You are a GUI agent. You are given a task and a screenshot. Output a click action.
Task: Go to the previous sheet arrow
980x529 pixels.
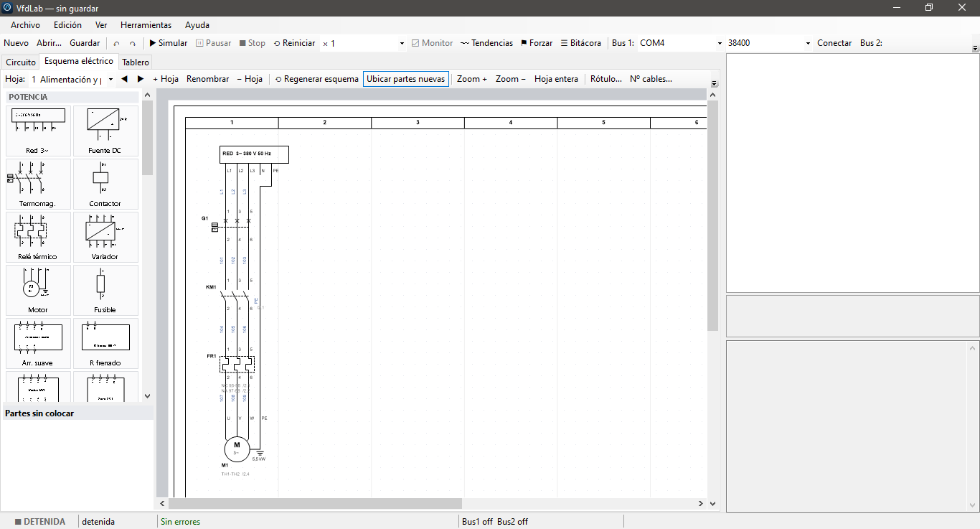(125, 79)
